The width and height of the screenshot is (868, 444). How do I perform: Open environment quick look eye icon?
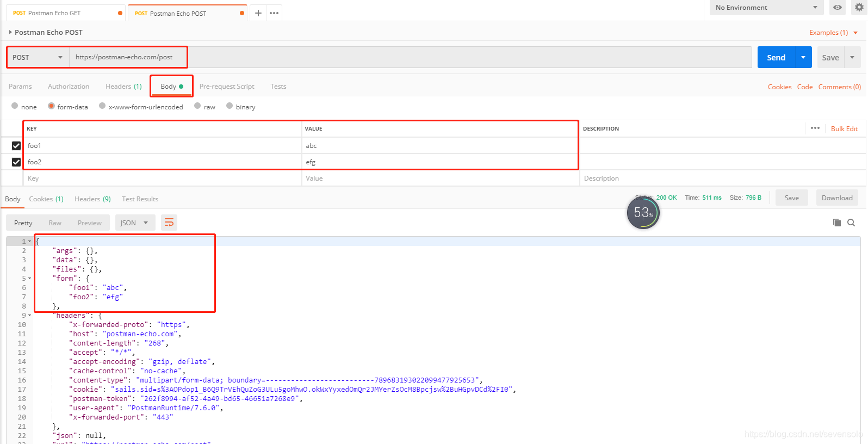[x=838, y=8]
